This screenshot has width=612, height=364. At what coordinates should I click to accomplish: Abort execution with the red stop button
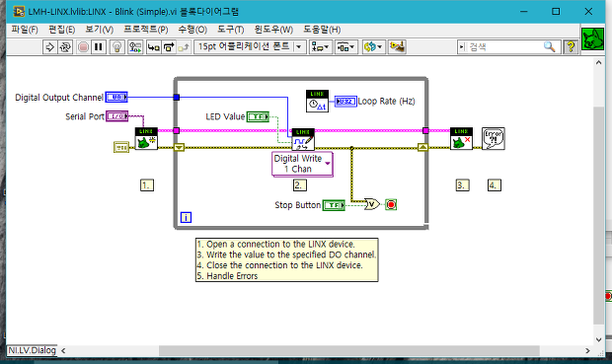(83, 47)
